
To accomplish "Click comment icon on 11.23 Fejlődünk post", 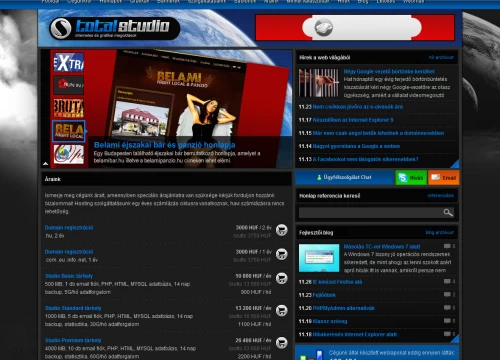I will (447, 294).
